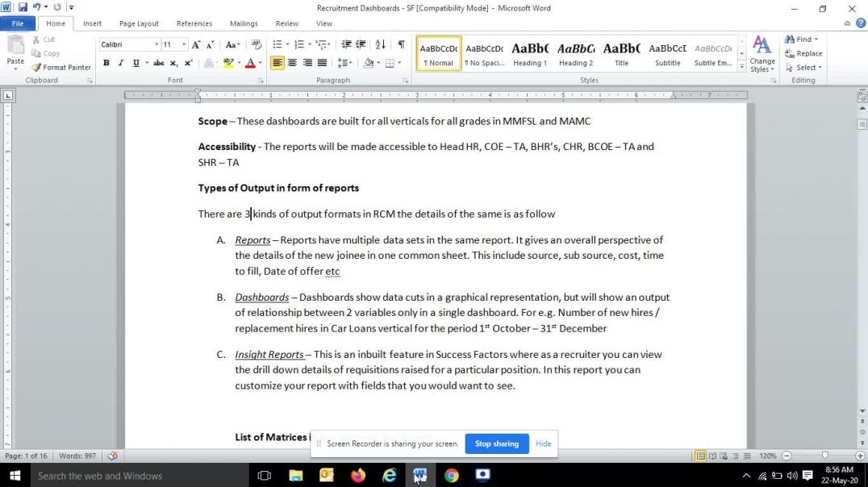Click the Grow Font icon
868x487 pixels.
[x=196, y=45]
